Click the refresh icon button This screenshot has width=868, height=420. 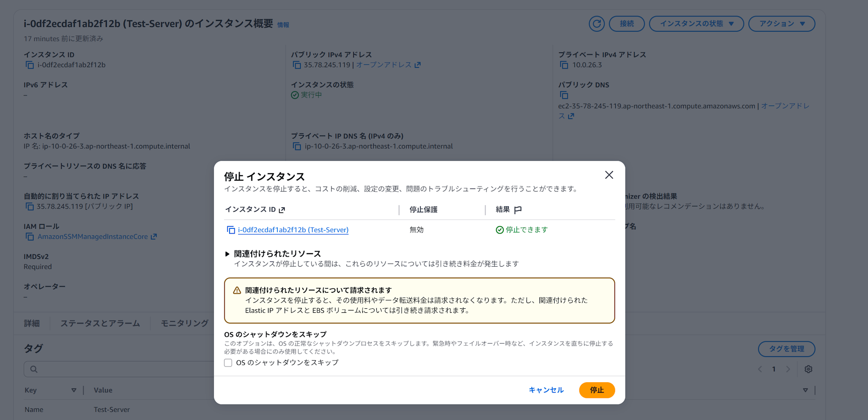(597, 23)
